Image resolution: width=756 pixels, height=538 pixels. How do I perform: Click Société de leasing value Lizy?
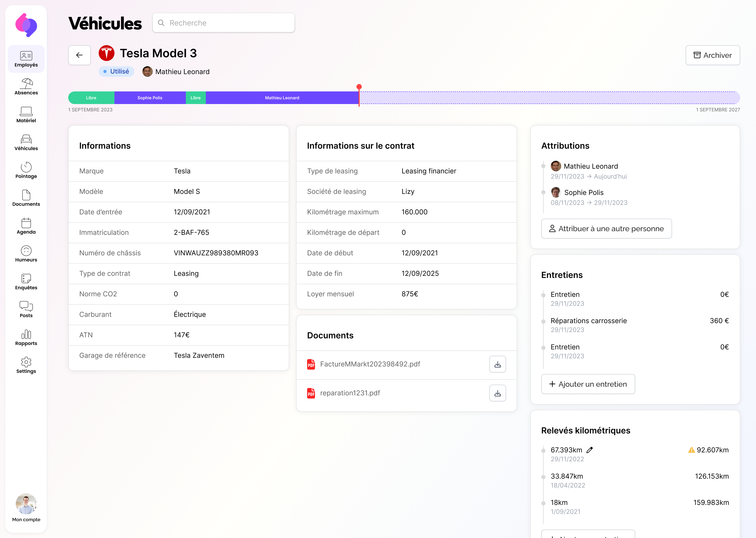[x=408, y=192]
